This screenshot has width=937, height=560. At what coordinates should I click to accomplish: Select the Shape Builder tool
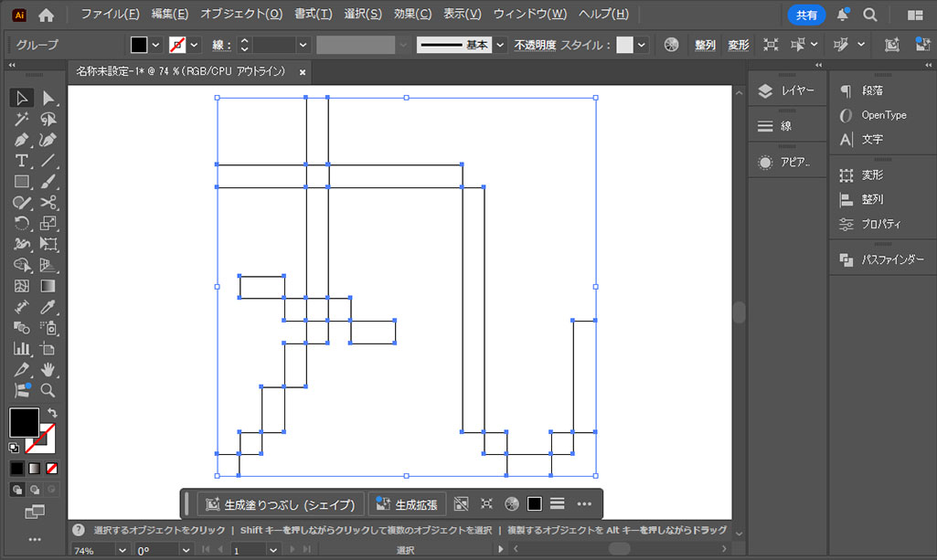[22, 265]
